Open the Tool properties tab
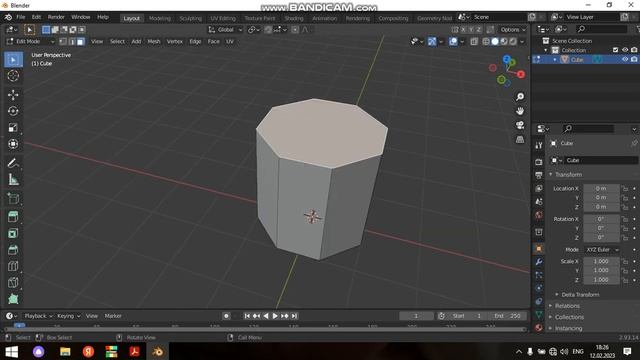This screenshot has width=640, height=360. coord(539,145)
